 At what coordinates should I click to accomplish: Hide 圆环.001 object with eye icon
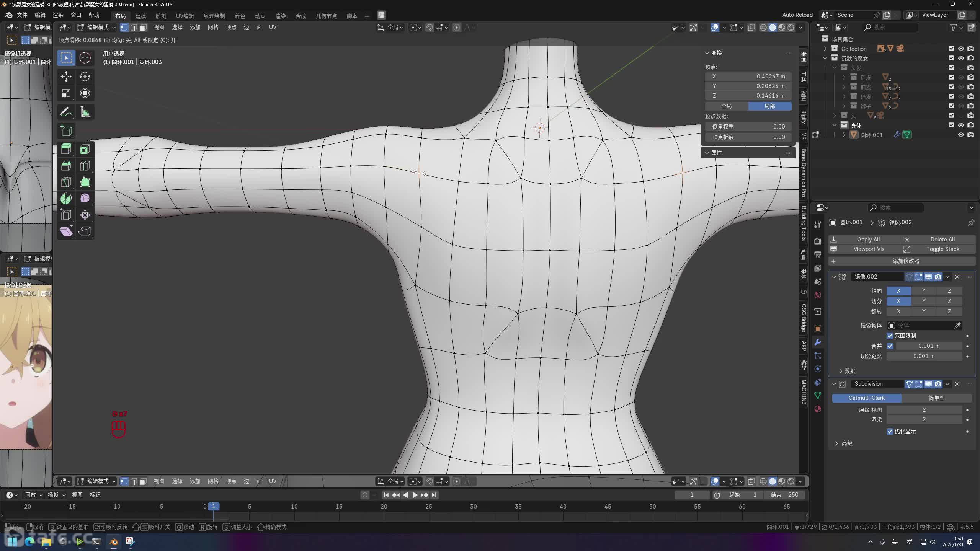tap(960, 135)
